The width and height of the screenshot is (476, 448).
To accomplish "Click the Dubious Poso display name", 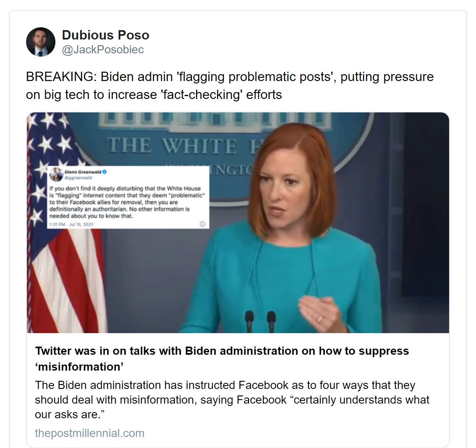I will point(105,35).
